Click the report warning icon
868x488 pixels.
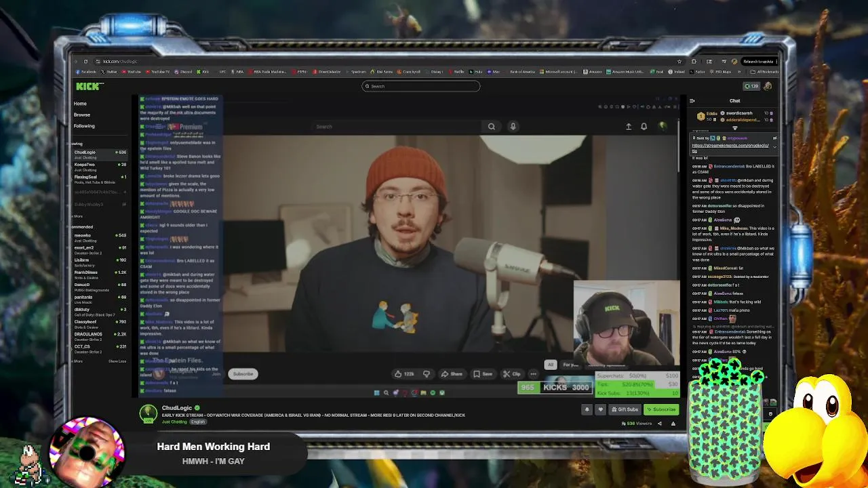[673, 424]
